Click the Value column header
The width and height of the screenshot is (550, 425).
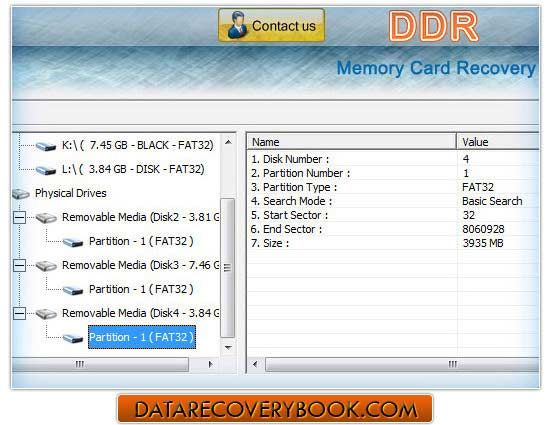498,142
